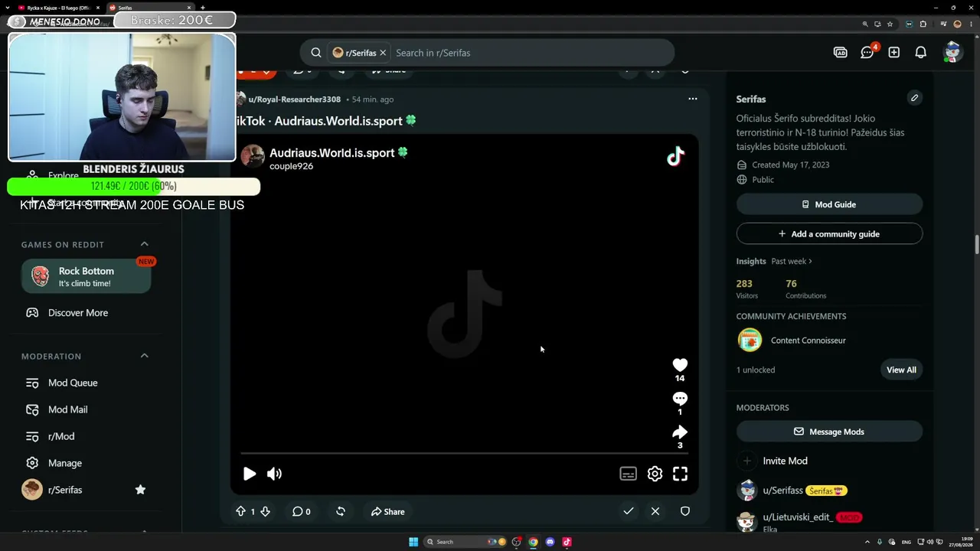Click TikTok share arrow showing 3
Viewport: 980px width, 551px height.
click(680, 432)
